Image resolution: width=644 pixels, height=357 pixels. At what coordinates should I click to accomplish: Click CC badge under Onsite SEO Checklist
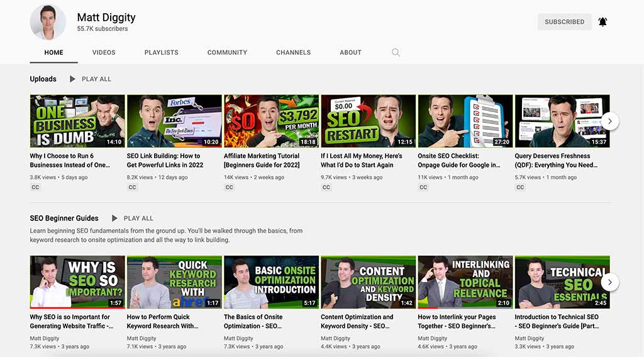pos(423,187)
